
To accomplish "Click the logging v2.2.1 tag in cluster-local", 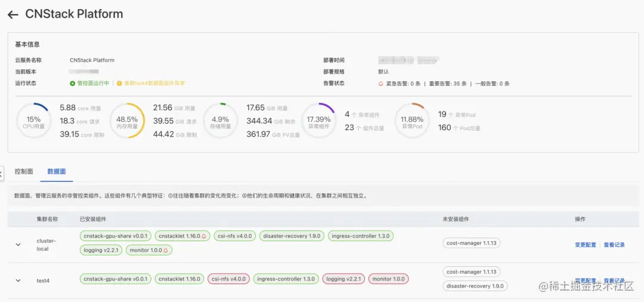I will tap(101, 250).
